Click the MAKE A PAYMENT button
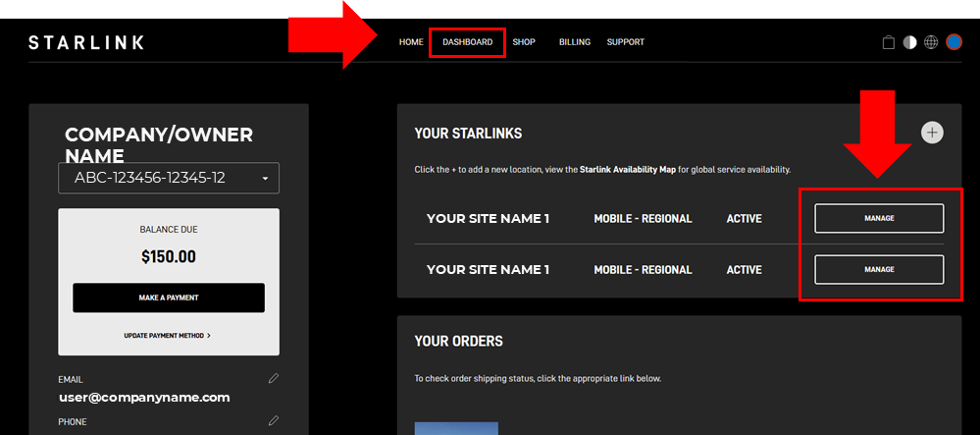Image resolution: width=980 pixels, height=435 pixels. pyautogui.click(x=169, y=298)
